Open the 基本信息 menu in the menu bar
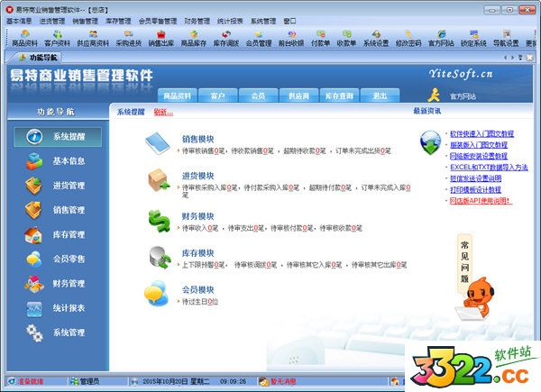Screen dimensions: 541x392 (19, 21)
